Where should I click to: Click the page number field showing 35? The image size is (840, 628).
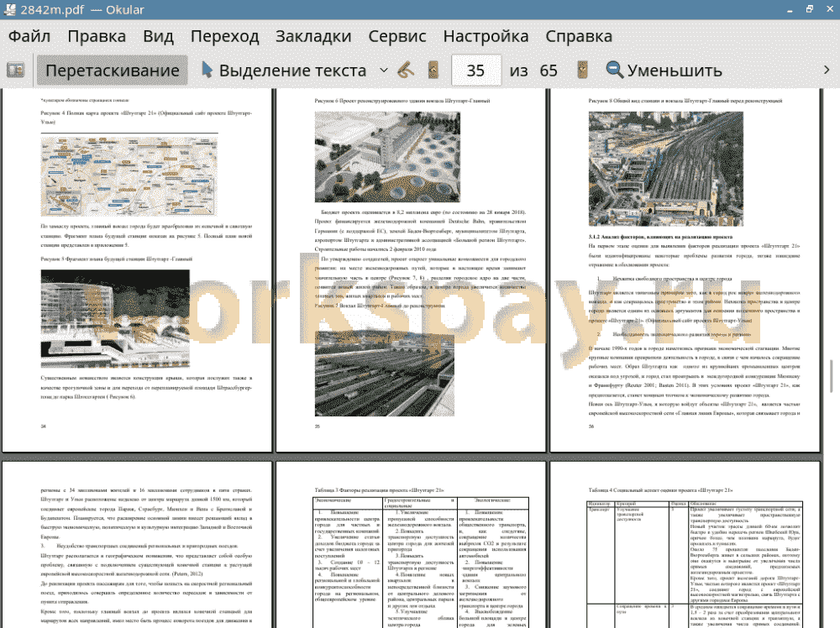click(x=476, y=71)
